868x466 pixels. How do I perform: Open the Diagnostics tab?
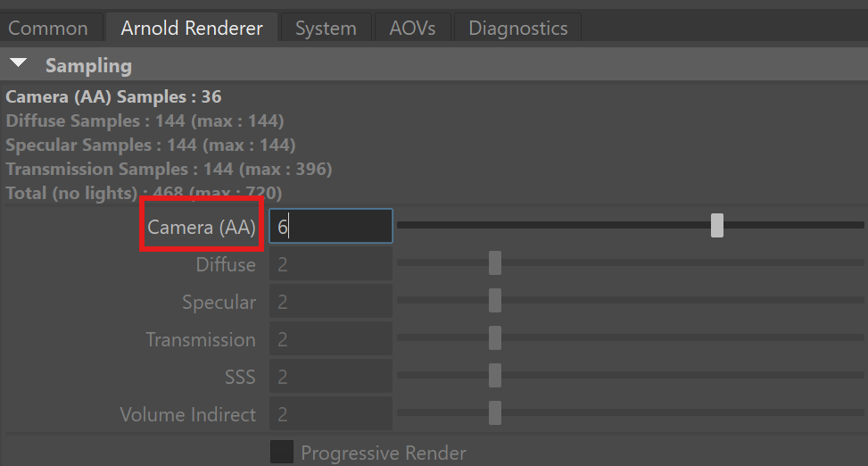point(517,28)
